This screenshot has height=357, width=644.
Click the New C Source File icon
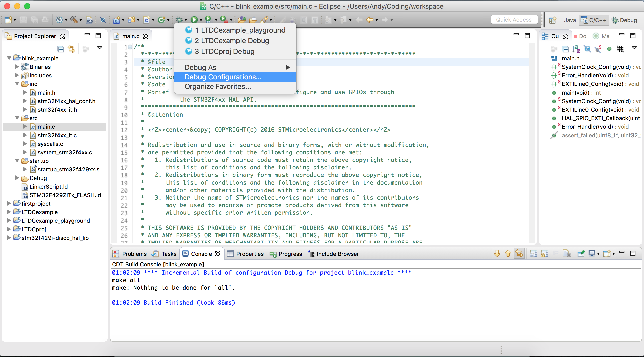pyautogui.click(x=147, y=20)
